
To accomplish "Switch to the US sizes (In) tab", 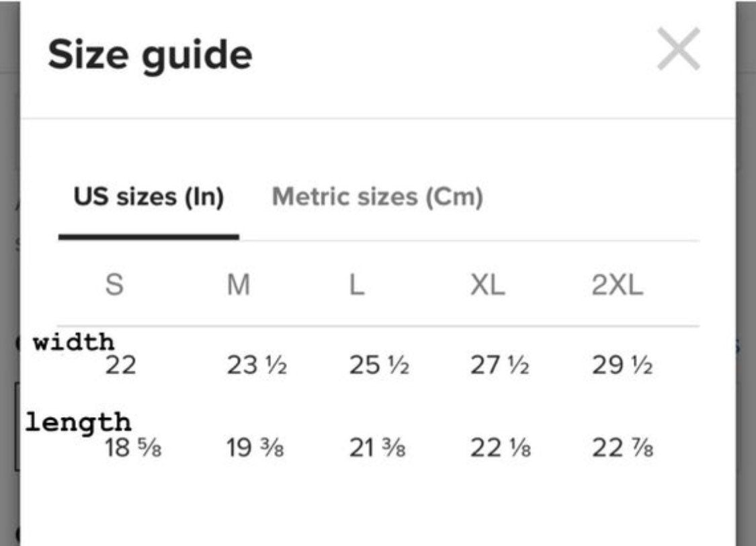I will point(149,197).
